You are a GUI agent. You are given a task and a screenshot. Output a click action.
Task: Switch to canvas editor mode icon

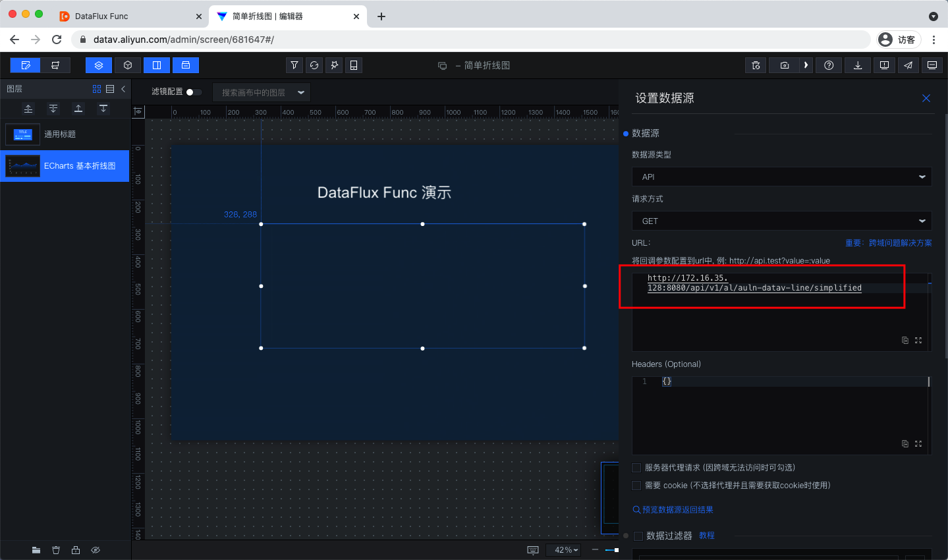(25, 65)
